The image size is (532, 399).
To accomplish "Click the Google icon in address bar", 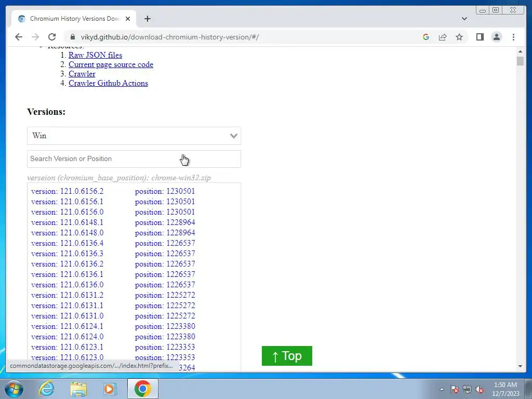I will (x=426, y=37).
